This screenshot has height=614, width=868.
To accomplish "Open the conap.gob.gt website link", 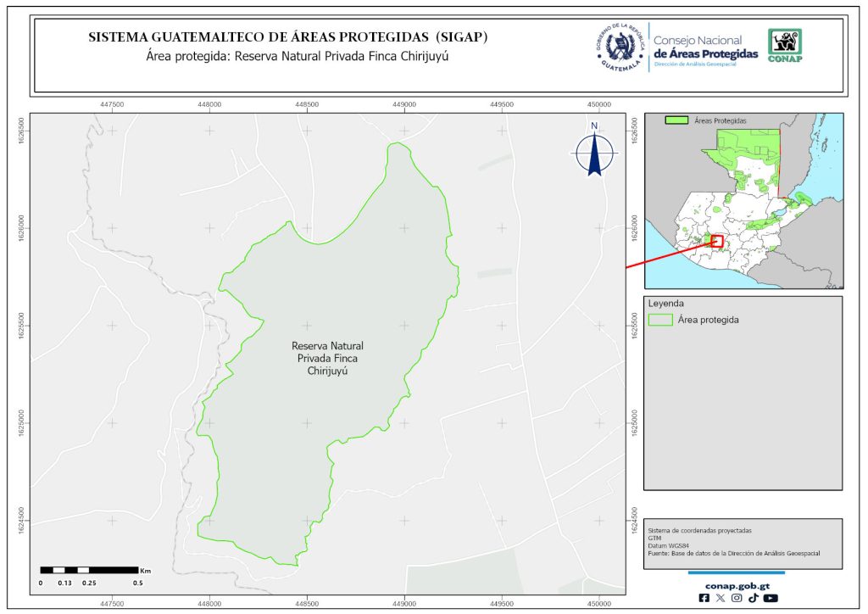I will pos(736,584).
